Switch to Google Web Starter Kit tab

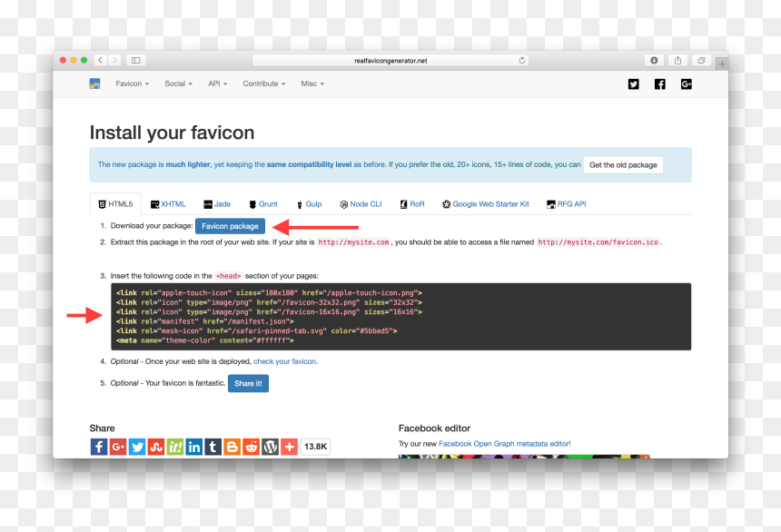pos(486,204)
